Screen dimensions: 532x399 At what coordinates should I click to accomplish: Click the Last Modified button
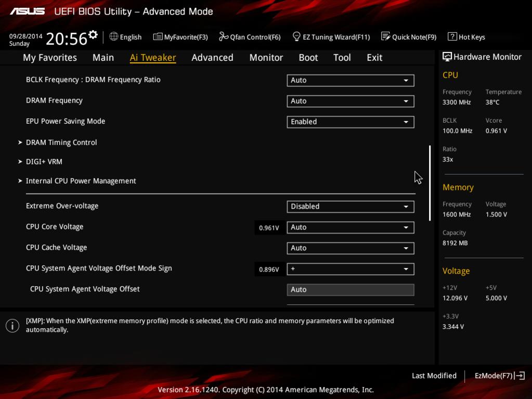[434, 376]
